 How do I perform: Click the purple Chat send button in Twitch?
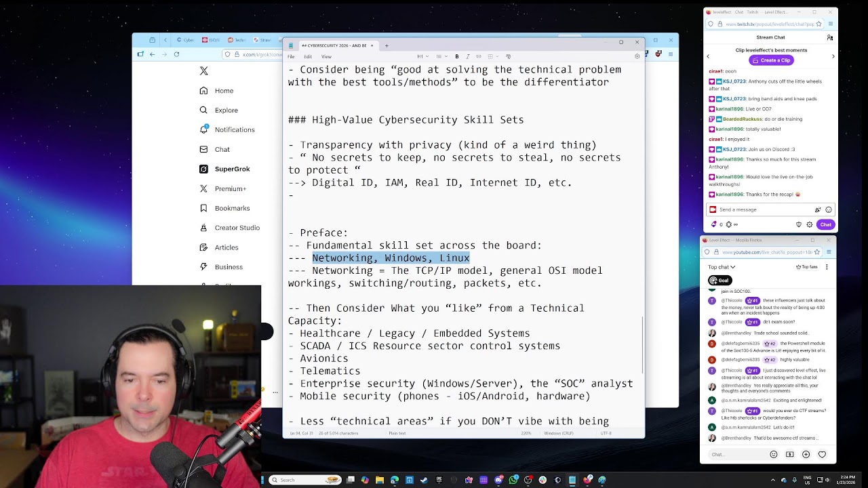point(825,224)
